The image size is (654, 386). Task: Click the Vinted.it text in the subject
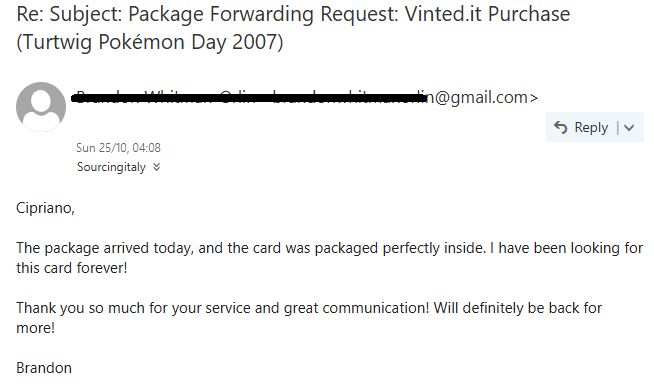coord(444,14)
